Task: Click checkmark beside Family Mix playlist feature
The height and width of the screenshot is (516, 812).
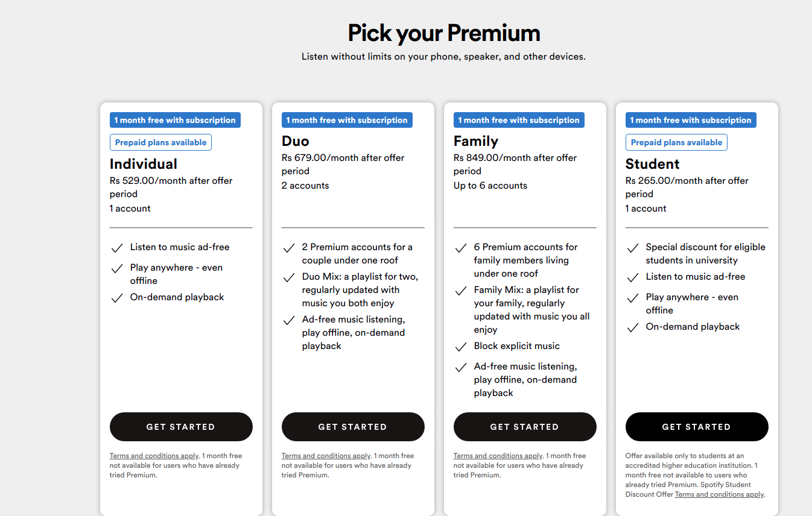Action: click(461, 291)
